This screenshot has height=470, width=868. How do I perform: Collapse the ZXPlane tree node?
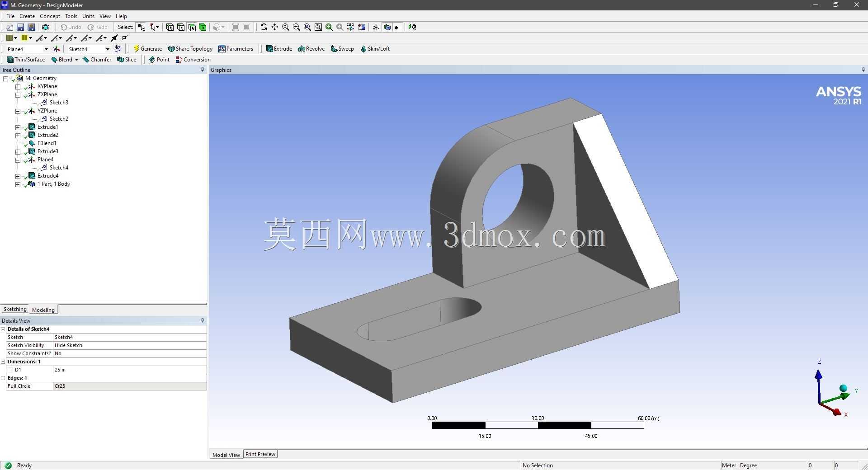[18, 95]
